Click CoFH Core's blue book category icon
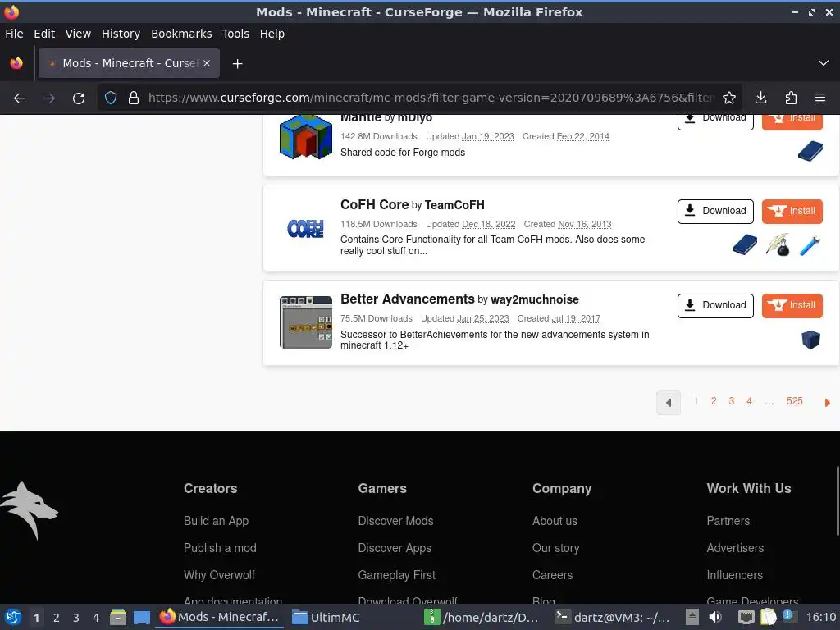Image resolution: width=840 pixels, height=630 pixels. click(745, 244)
